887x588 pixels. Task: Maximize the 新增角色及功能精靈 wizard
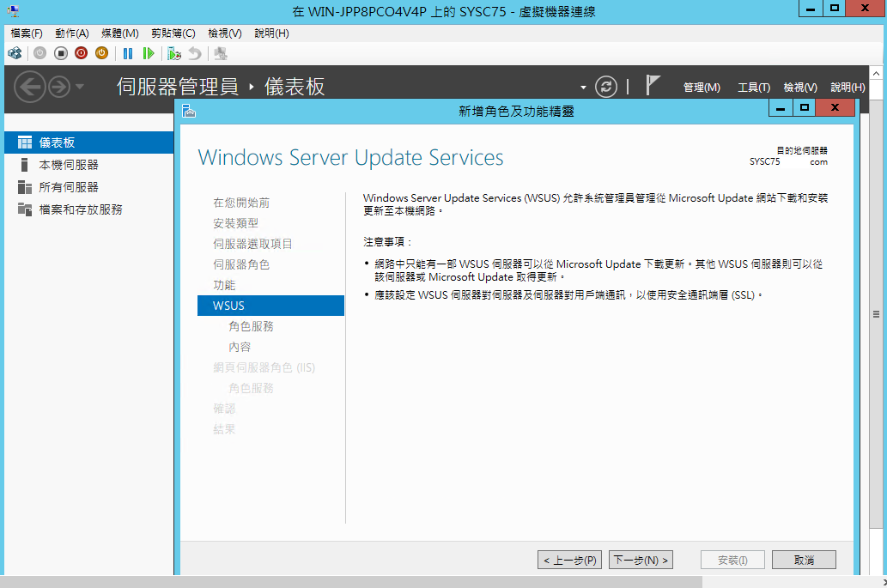[804, 107]
